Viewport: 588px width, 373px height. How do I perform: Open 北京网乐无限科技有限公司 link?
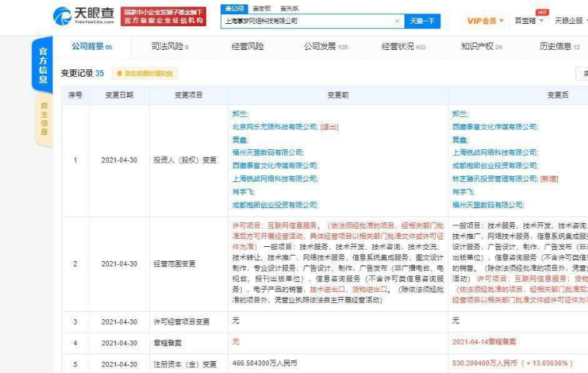(x=275, y=127)
